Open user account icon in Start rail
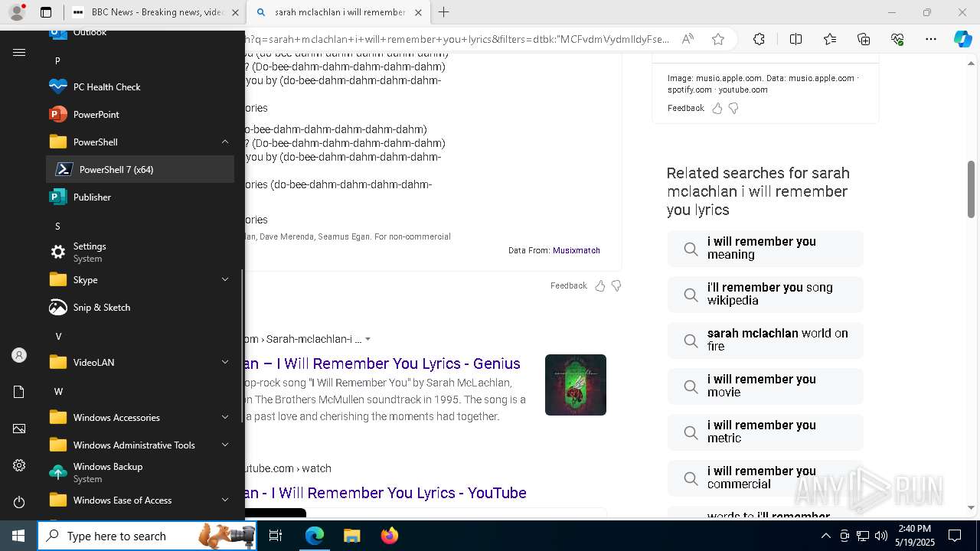This screenshot has width=980, height=551. pyautogui.click(x=19, y=355)
